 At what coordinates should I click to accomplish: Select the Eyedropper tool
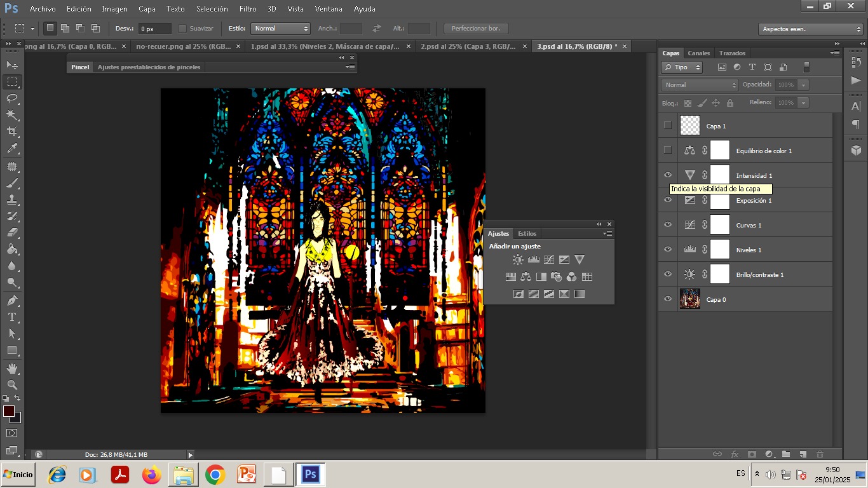pyautogui.click(x=12, y=149)
